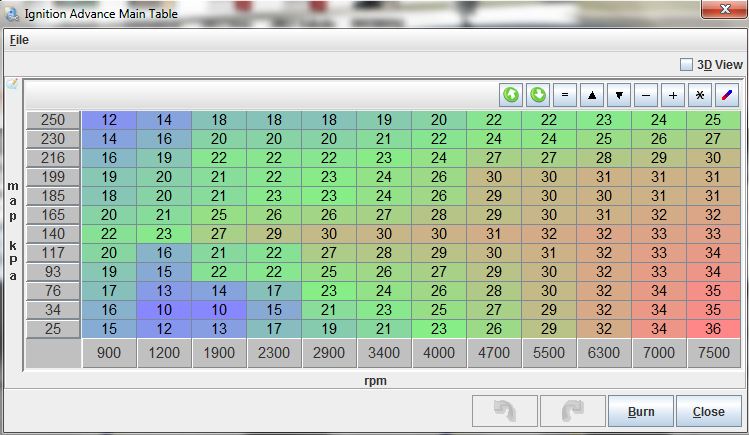Click the minus (subtract) toolbar button
This screenshot has width=749, height=435.
coord(646,95)
